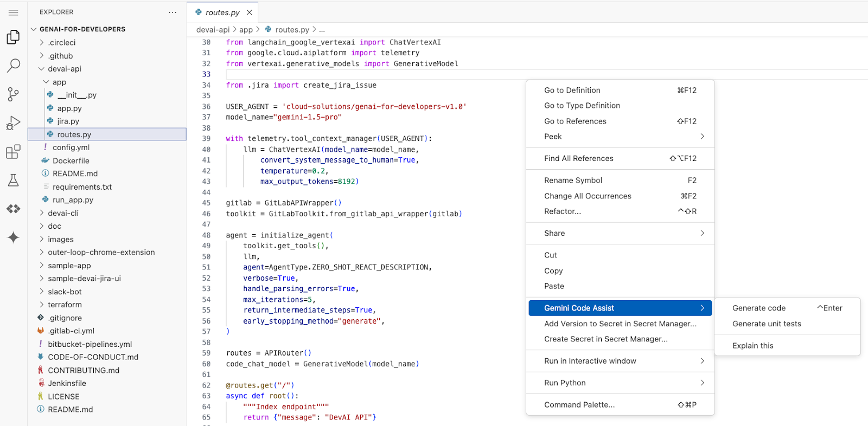
Task: Expand the .github folder
Action: [107, 56]
